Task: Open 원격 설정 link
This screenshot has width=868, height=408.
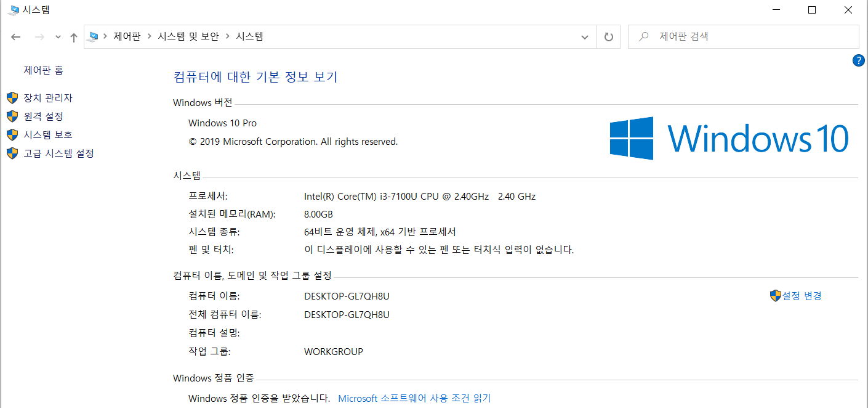Action: (44, 116)
